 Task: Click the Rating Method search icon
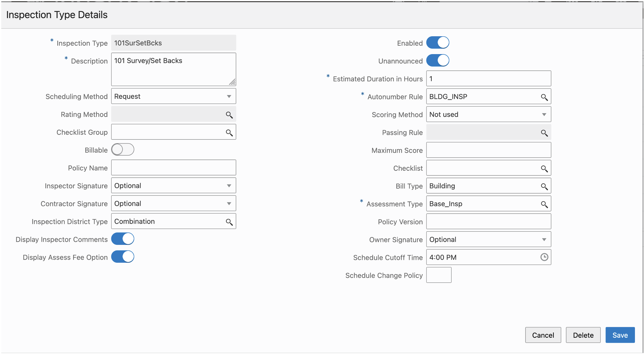click(229, 115)
